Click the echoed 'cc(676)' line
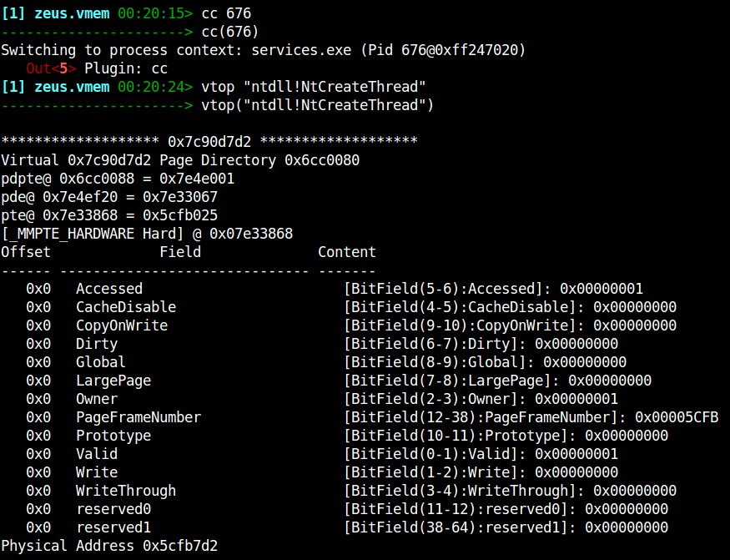730x560 pixels. (230, 33)
